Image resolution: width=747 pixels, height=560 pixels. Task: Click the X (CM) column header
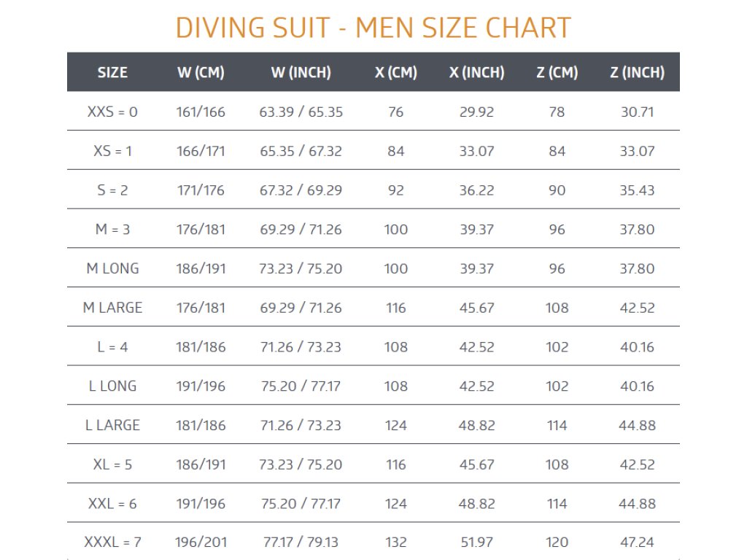[x=395, y=72]
